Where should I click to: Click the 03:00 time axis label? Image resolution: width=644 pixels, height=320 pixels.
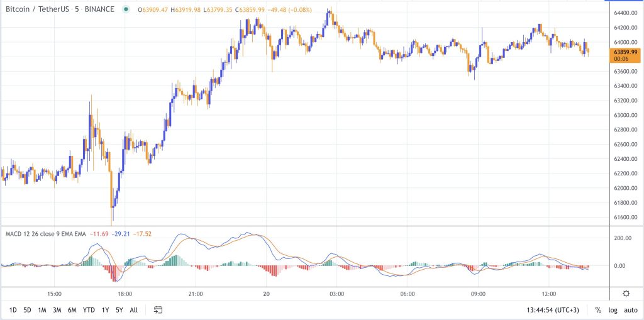[337, 294]
